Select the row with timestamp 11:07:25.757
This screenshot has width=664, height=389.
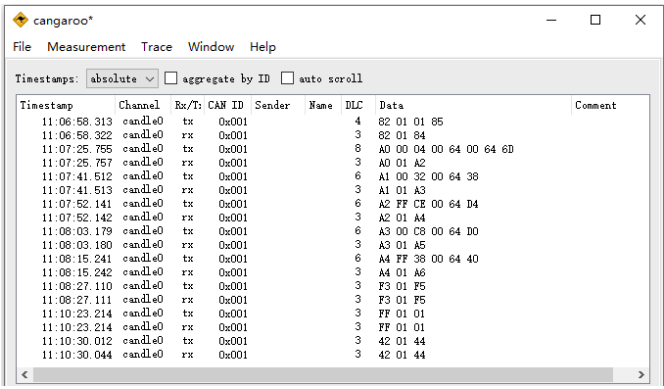point(333,163)
